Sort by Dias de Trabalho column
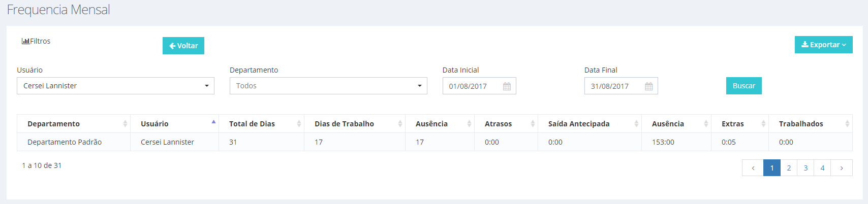The height and width of the screenshot is (204, 868). click(355, 124)
